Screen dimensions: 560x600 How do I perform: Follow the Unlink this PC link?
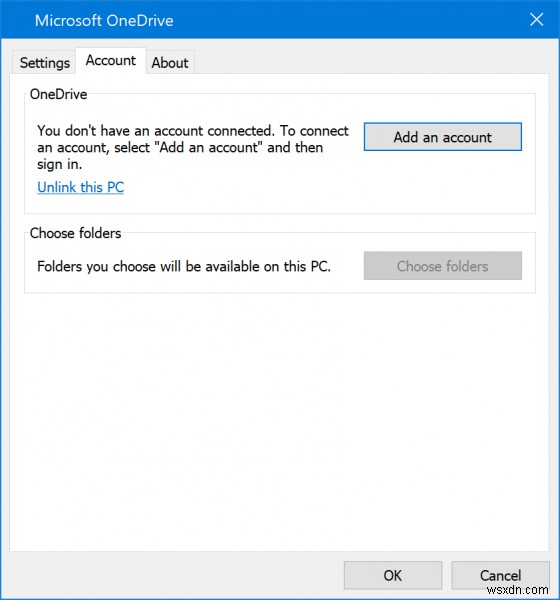pos(80,187)
